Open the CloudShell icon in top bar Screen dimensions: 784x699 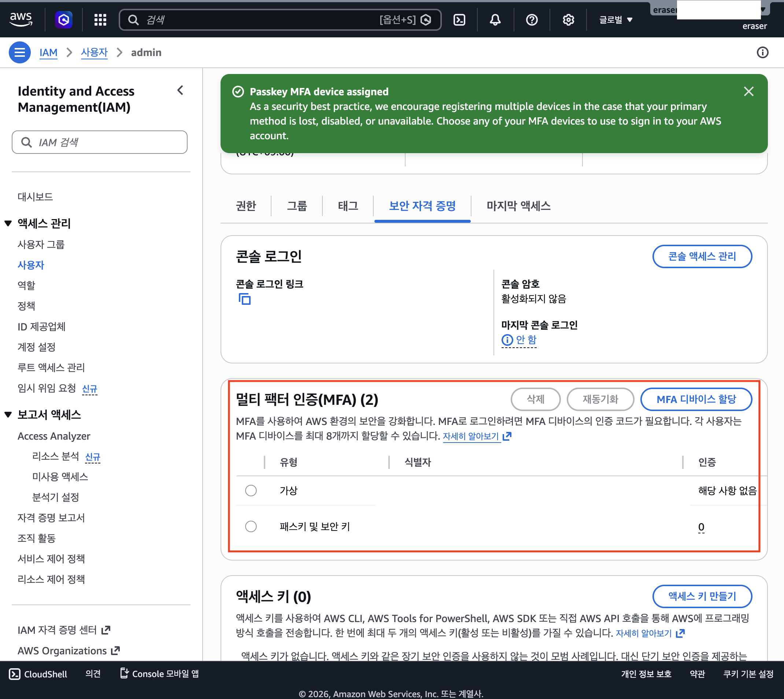[x=459, y=19]
